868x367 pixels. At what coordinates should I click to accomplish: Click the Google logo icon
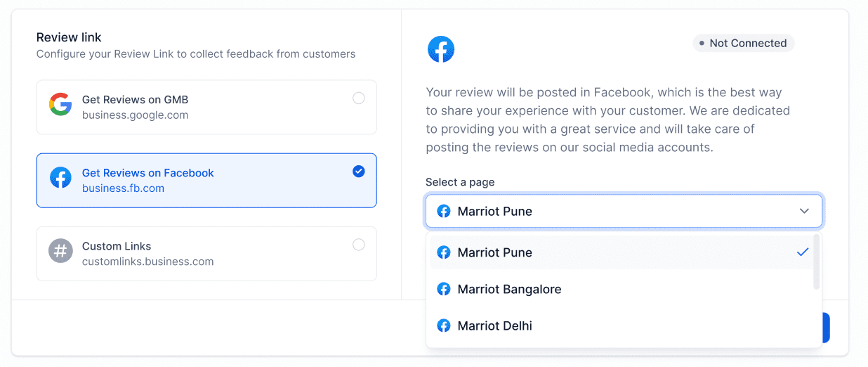(60, 105)
